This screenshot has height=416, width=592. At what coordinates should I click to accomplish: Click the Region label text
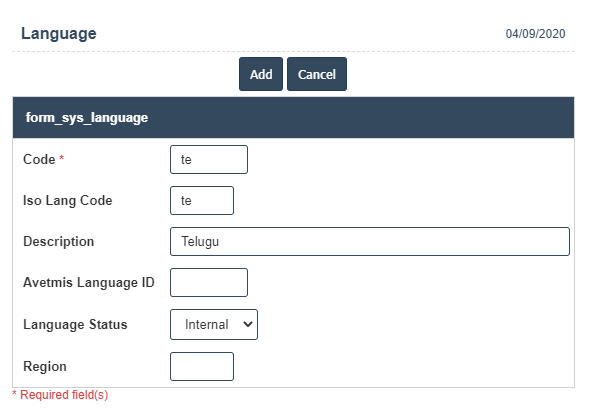click(x=45, y=367)
